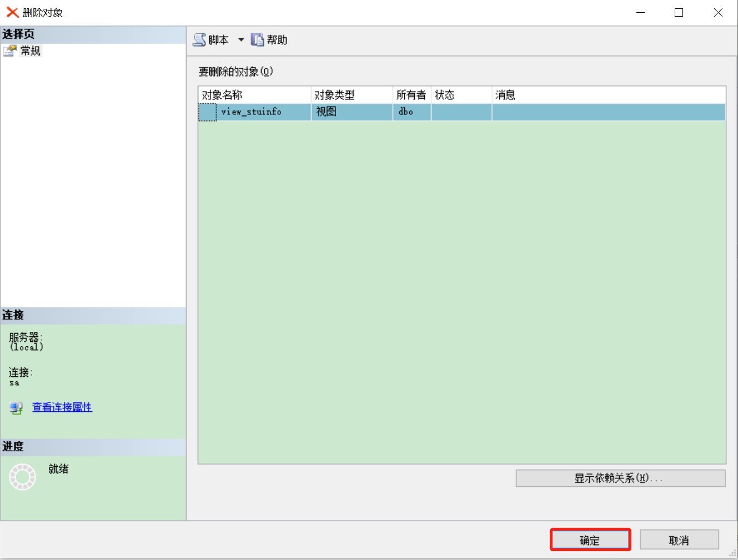Click the 所有者 column header
This screenshot has height=560, width=738.
(x=412, y=95)
